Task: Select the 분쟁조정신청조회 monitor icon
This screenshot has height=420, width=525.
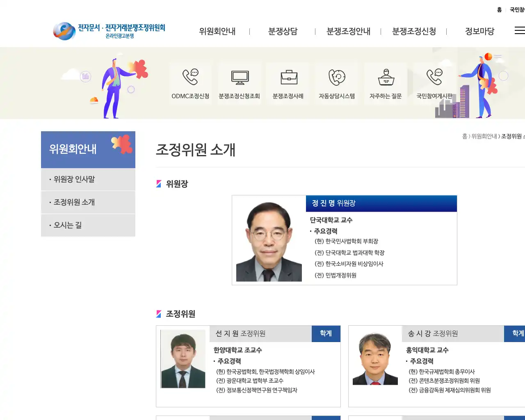Action: point(239,78)
